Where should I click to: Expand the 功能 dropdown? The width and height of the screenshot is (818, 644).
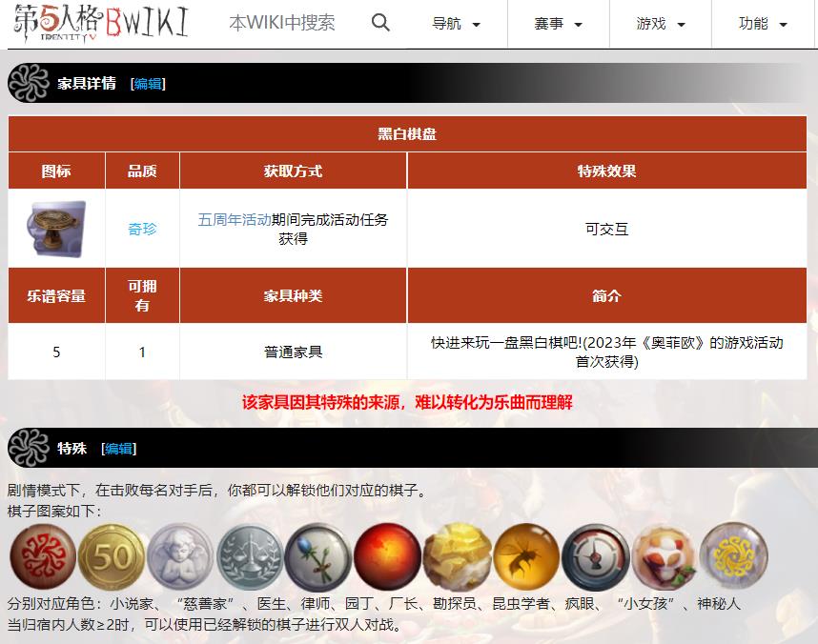tap(761, 24)
